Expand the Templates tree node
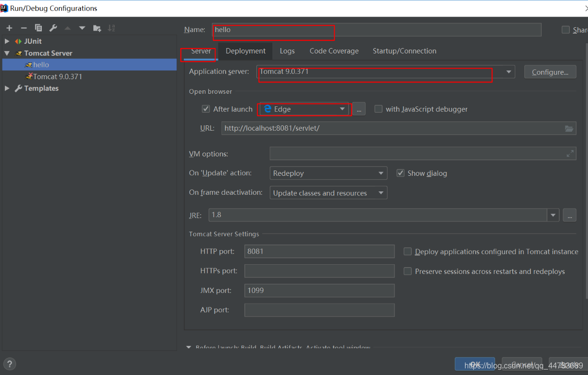588x375 pixels. (7, 88)
